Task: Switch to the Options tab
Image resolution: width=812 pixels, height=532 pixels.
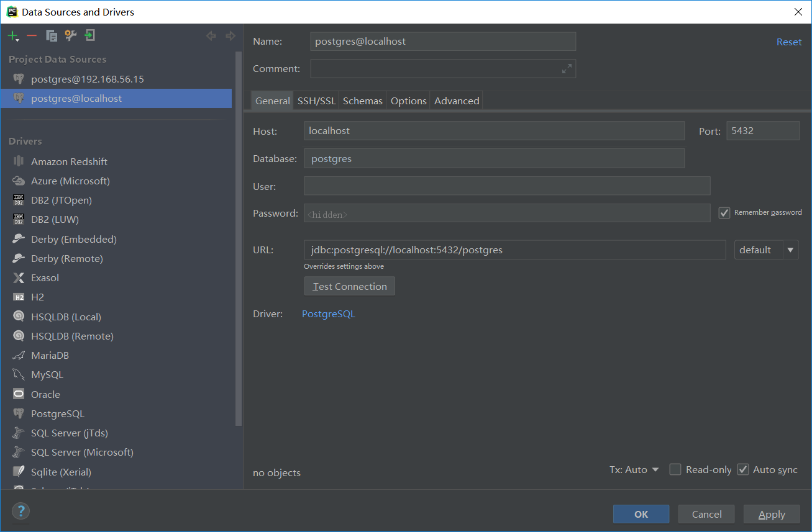Action: tap(408, 101)
